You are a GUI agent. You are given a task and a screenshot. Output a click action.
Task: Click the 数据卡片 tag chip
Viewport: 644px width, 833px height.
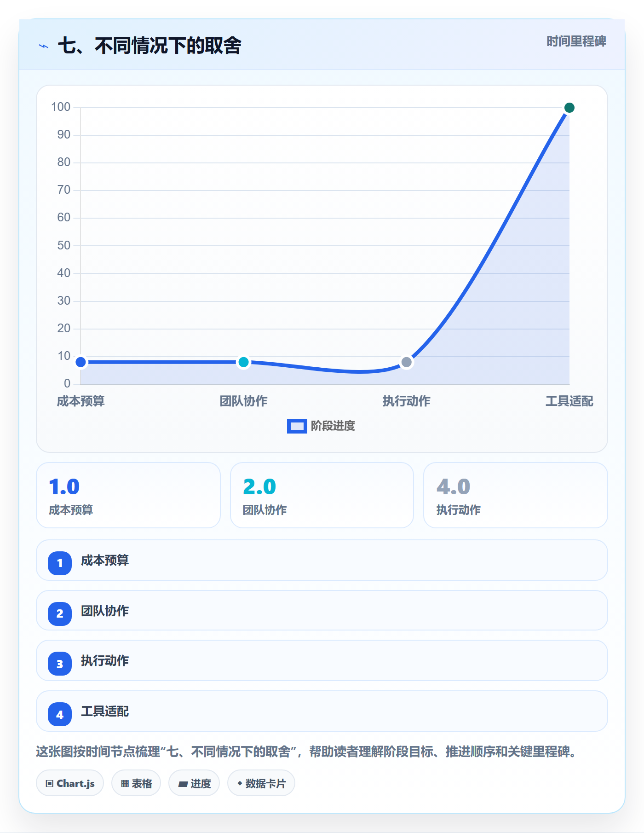click(261, 783)
